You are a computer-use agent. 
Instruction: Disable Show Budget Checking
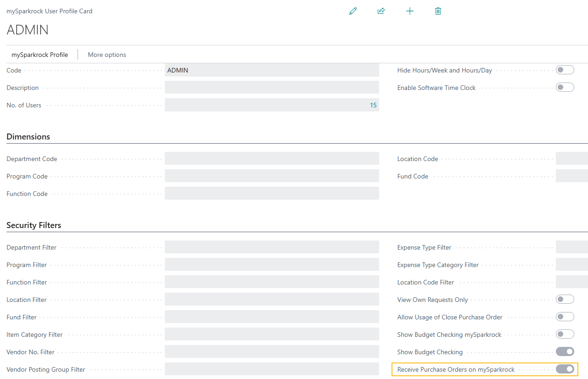tap(565, 351)
